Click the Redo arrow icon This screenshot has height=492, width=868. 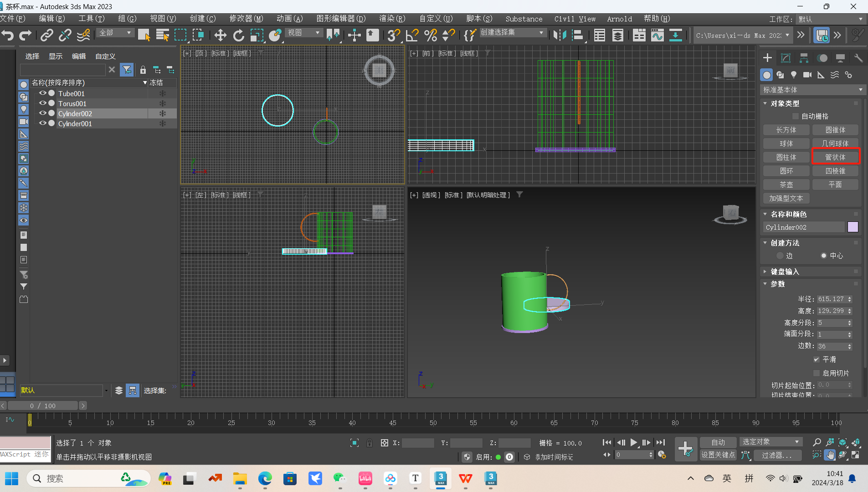[x=26, y=35]
